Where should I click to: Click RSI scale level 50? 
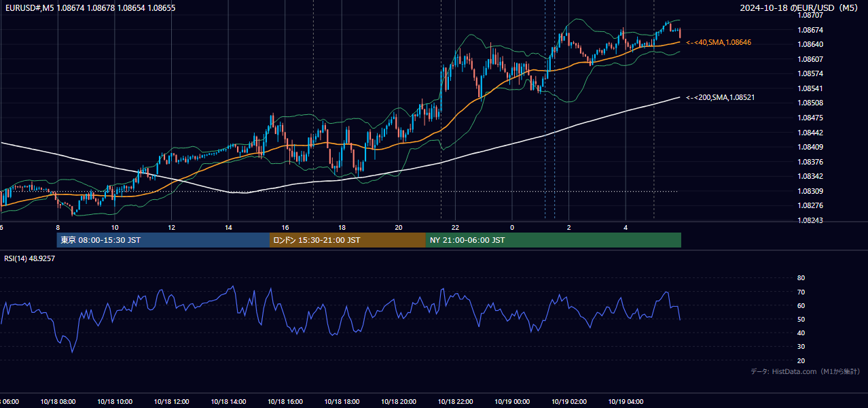[801, 319]
